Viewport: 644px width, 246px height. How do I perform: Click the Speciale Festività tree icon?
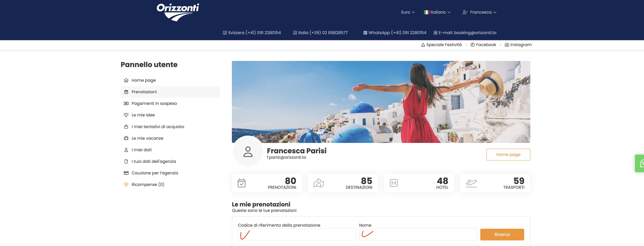pos(423,45)
